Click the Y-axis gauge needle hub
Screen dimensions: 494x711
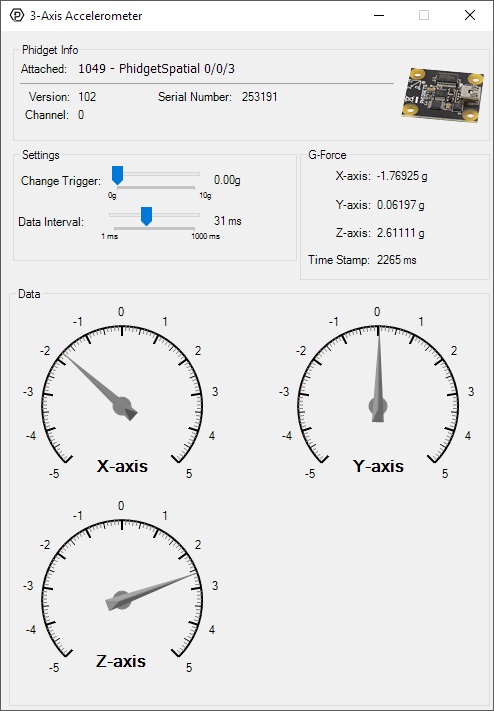[x=378, y=405]
